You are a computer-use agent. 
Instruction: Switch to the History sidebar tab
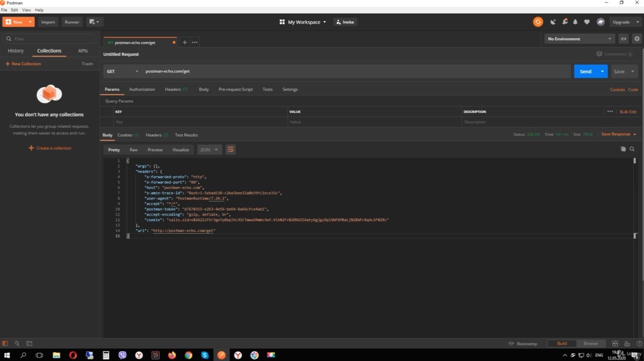click(x=16, y=51)
